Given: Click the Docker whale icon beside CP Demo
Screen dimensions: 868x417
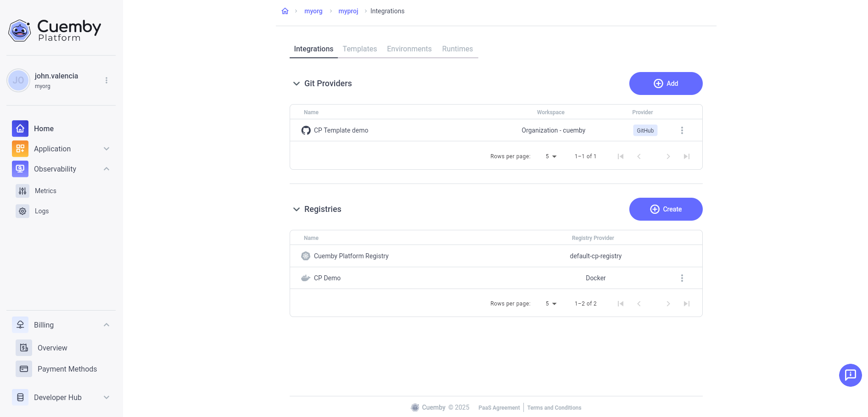Looking at the screenshot, I should click(x=305, y=278).
